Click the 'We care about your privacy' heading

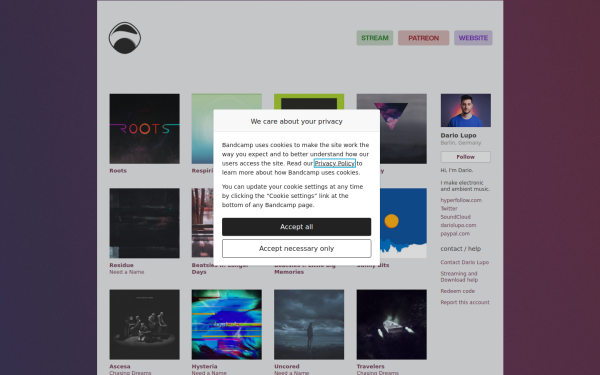click(x=296, y=121)
